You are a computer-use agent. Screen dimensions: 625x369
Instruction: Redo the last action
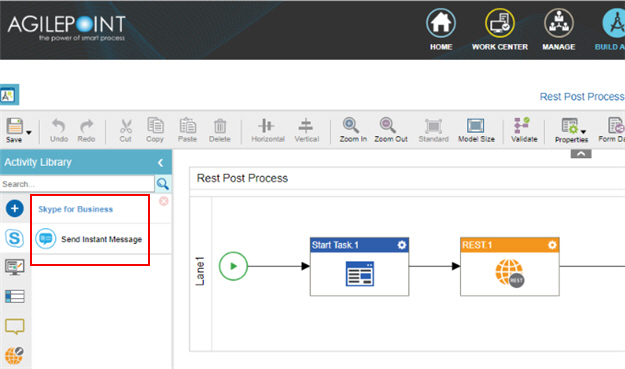pos(86,130)
